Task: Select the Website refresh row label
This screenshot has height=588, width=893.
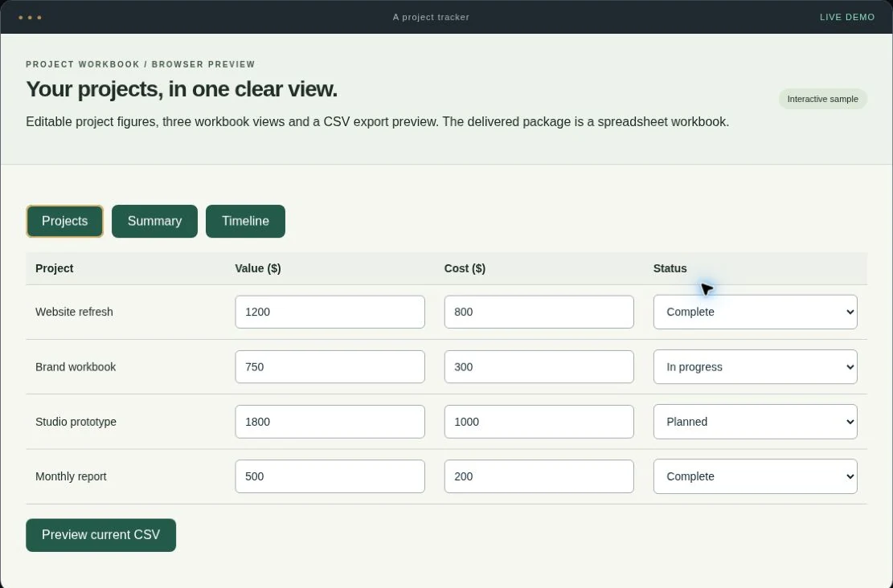Action: click(x=74, y=312)
